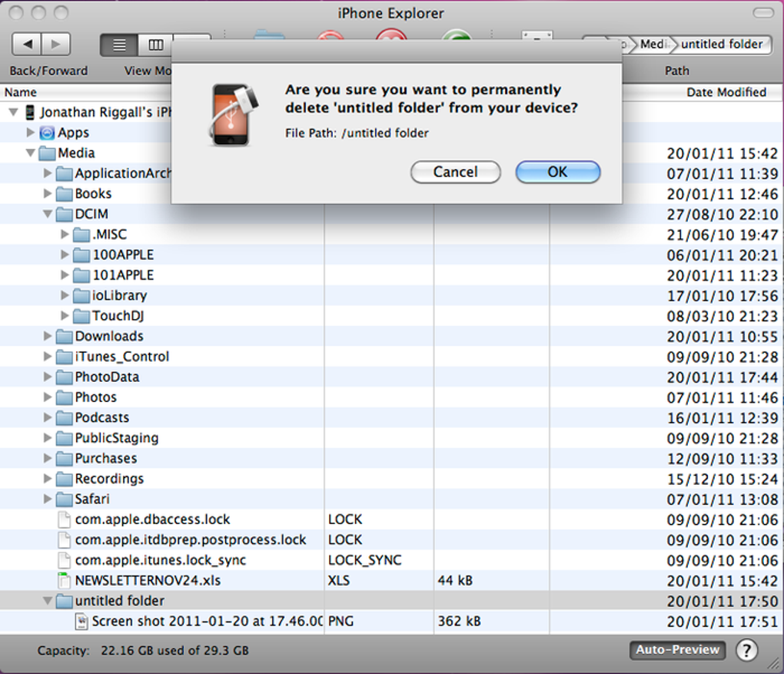This screenshot has width=784, height=674.
Task: Click the iTunes_Control folder icon
Action: (x=64, y=357)
